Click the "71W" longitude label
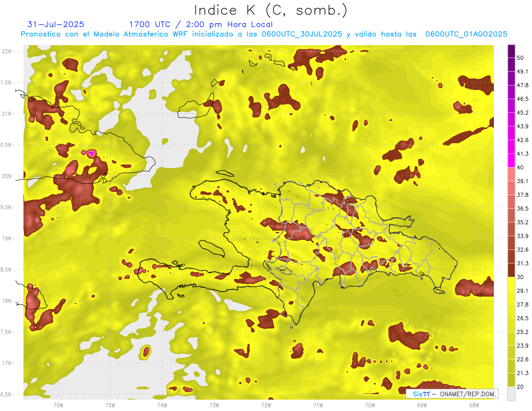Viewport: 532px width, 411px height. [x=318, y=405]
